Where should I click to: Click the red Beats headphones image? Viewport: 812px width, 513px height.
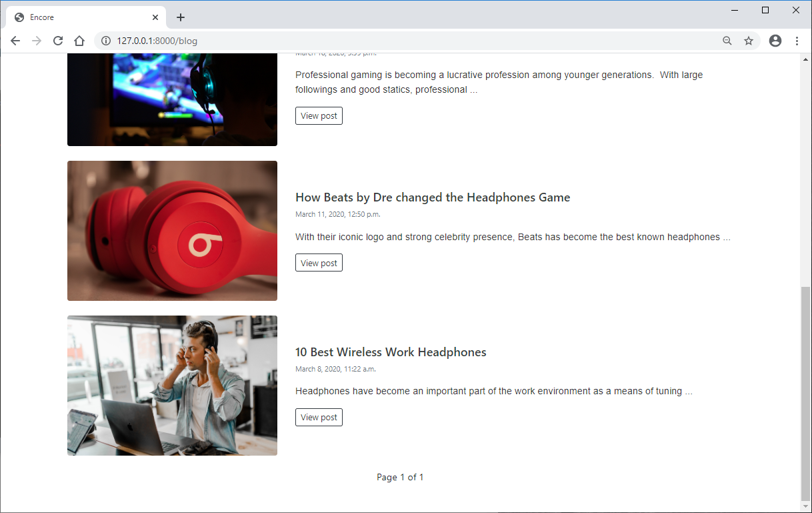click(172, 231)
